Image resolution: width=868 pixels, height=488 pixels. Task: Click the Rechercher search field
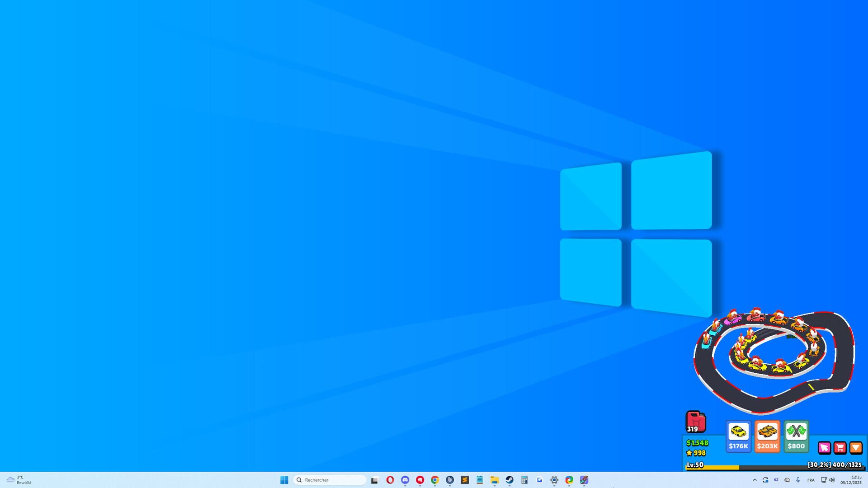point(329,480)
